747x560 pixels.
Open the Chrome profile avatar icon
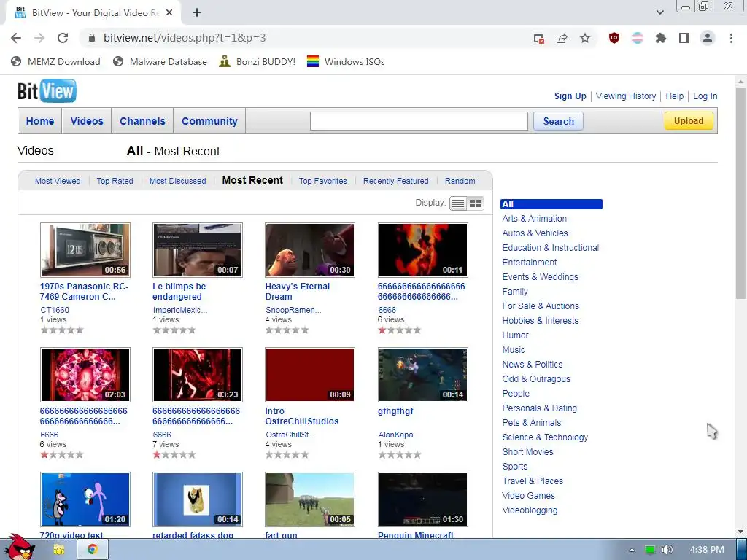tap(708, 38)
